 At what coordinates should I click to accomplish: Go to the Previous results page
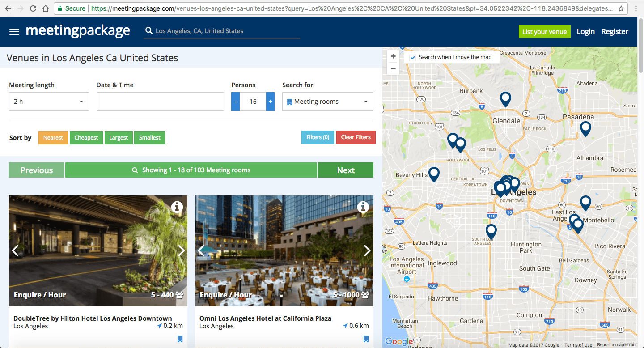(x=37, y=170)
